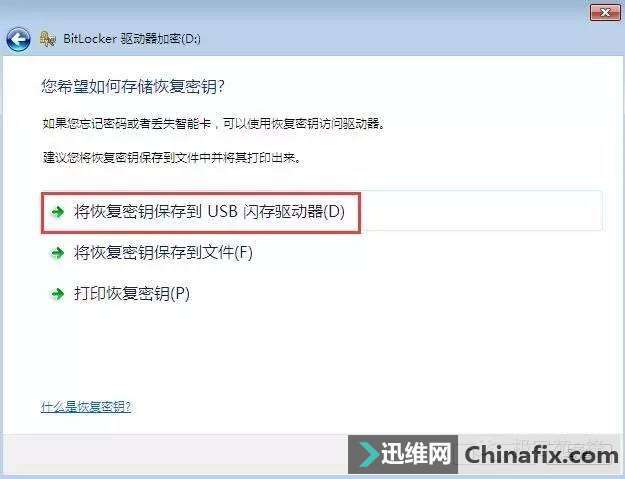This screenshot has width=625, height=479.
Task: Go back using the blue arrow button
Action: [18, 39]
